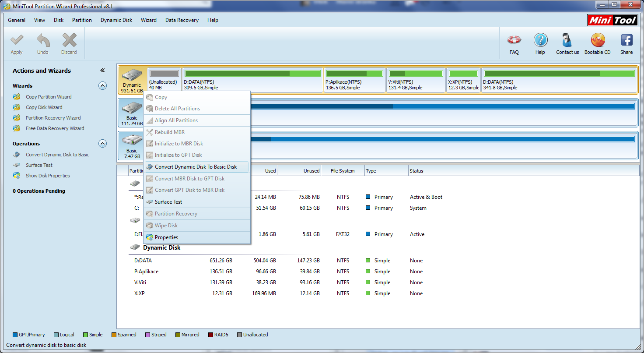Screen dimensions: 644x353
Task: Open the Data Recovery menu
Action: pos(182,20)
